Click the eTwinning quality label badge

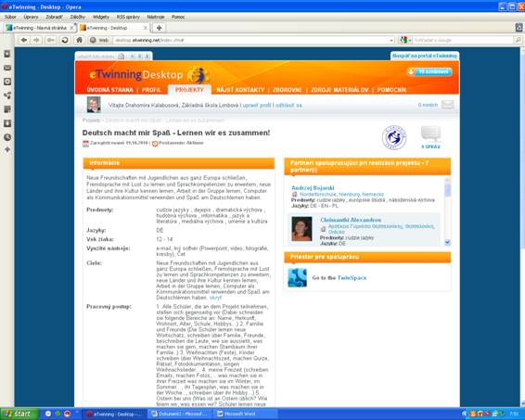pos(394,137)
